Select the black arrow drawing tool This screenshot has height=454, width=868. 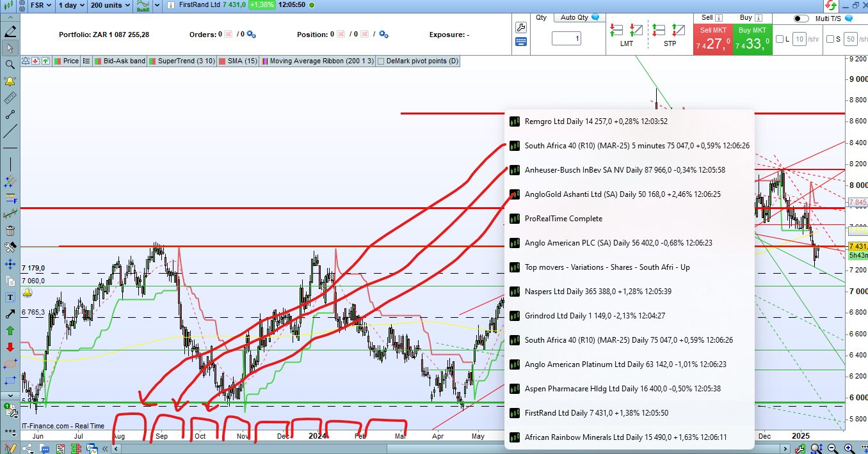10,314
